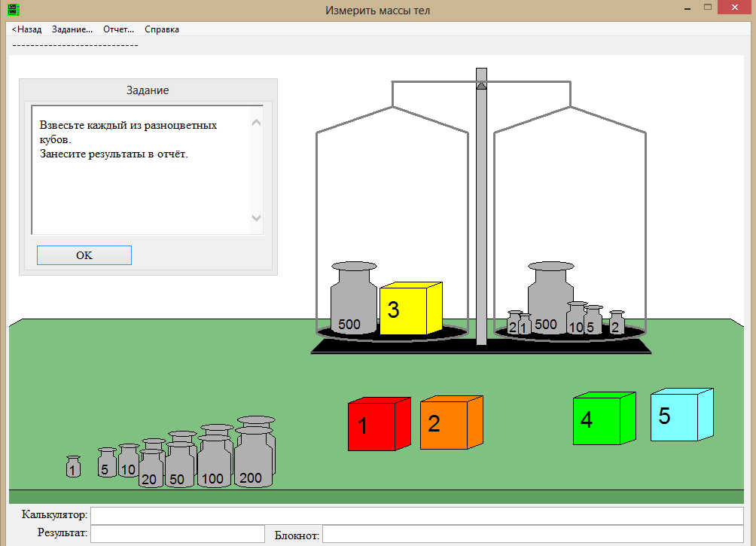
Task: Open the Отчет menu
Action: [x=118, y=29]
